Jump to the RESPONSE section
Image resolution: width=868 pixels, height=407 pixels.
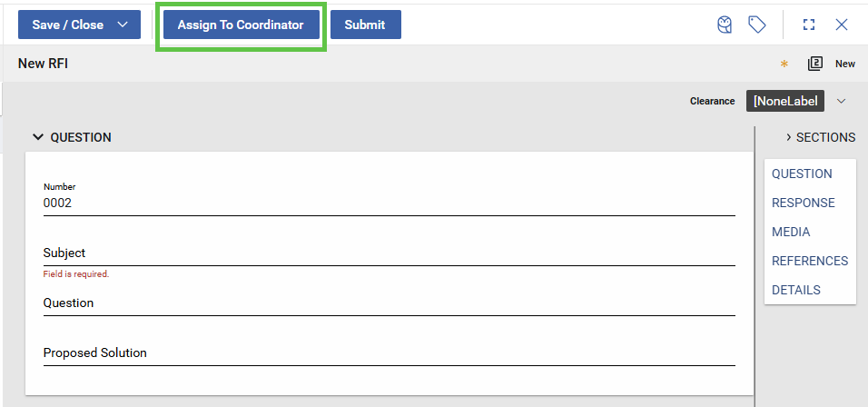click(803, 203)
